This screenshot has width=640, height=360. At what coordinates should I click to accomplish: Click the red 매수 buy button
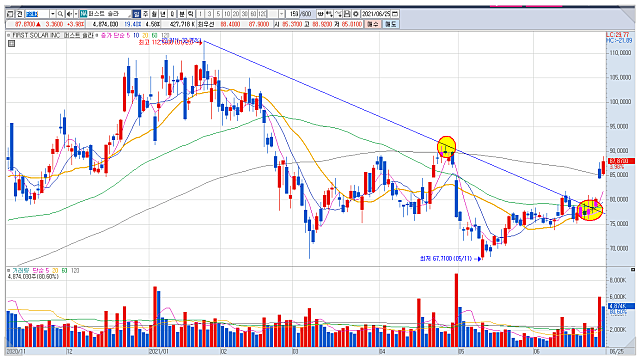click(x=372, y=24)
